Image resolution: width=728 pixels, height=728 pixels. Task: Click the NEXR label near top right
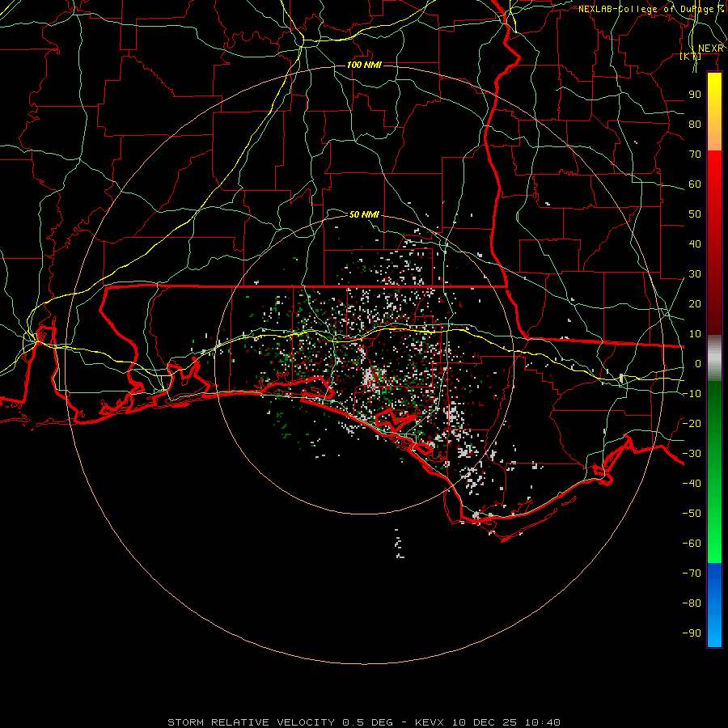pyautogui.click(x=711, y=49)
